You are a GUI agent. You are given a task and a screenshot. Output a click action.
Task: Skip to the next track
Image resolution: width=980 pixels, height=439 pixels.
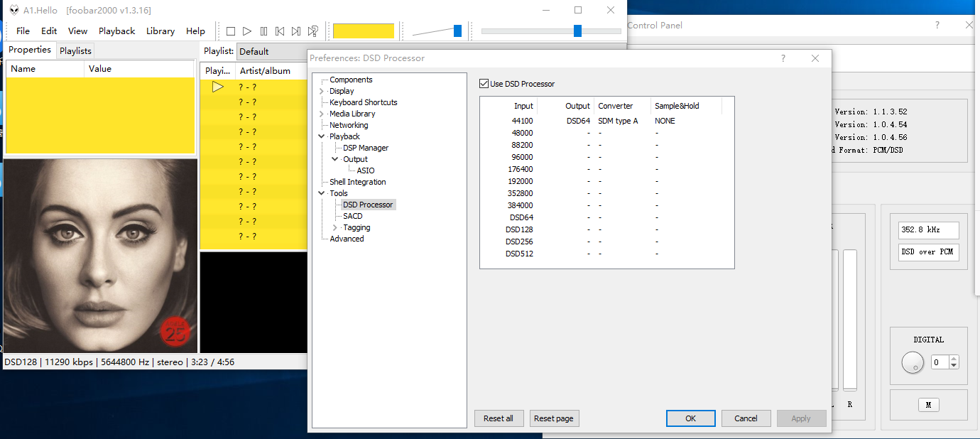(296, 31)
